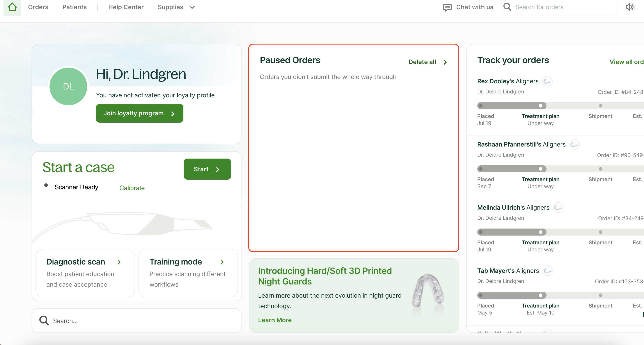
Task: Click the DL profile avatar
Action: (x=68, y=86)
